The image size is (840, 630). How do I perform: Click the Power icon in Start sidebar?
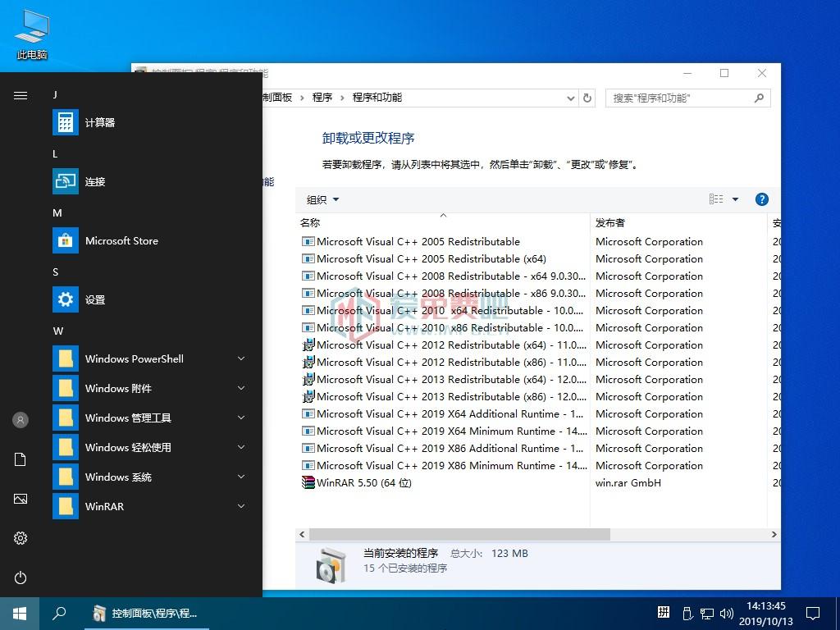point(21,577)
